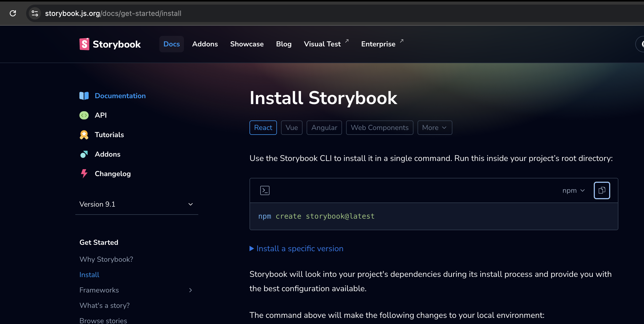Image resolution: width=644 pixels, height=324 pixels.
Task: Open Showcase in top navigation
Action: click(247, 44)
